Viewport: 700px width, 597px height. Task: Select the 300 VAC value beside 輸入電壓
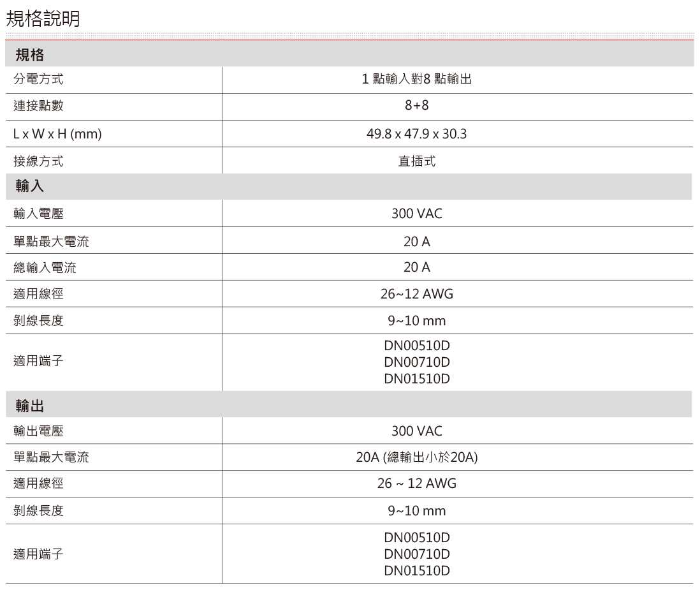(x=416, y=214)
